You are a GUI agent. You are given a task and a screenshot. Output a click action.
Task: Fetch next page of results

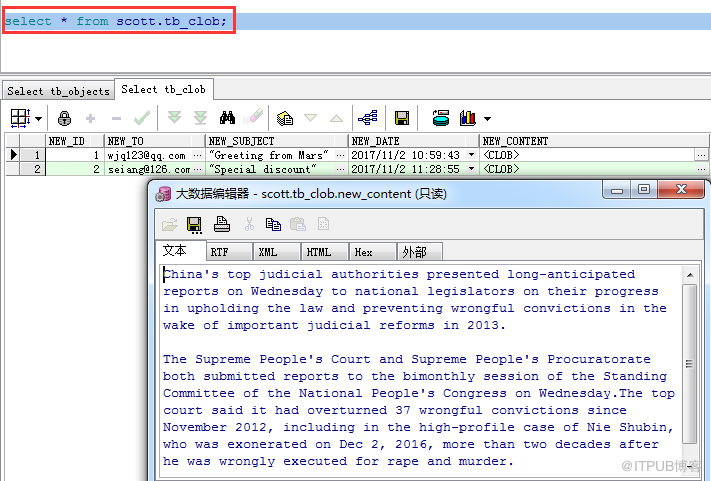point(174,118)
